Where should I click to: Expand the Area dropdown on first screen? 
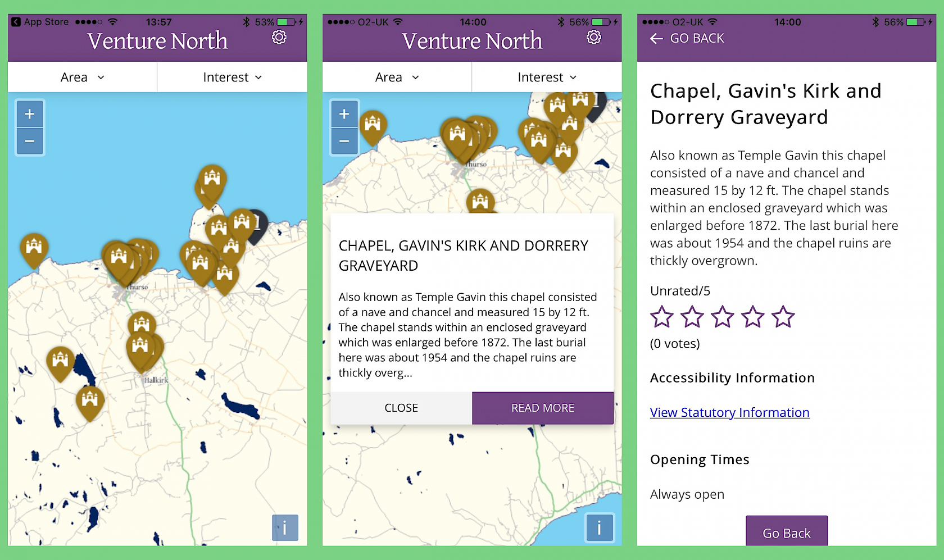83,77
